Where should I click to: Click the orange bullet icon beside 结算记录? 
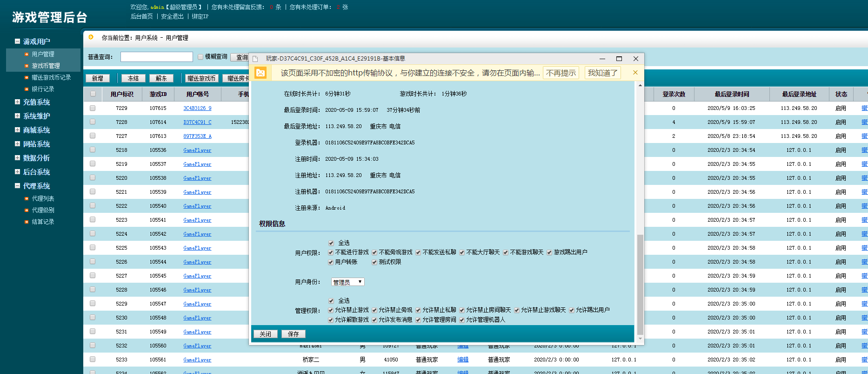coord(27,222)
